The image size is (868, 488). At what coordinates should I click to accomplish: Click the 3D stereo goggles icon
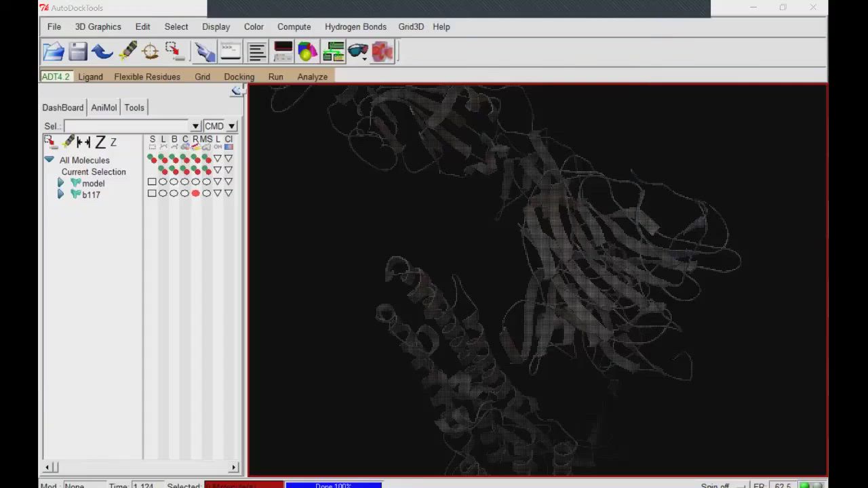click(x=357, y=52)
